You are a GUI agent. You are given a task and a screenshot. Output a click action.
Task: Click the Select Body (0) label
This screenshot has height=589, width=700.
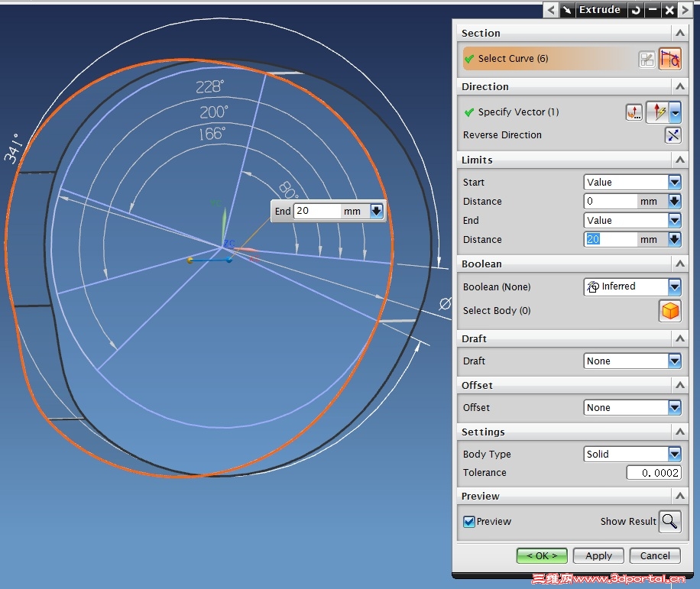497,311
